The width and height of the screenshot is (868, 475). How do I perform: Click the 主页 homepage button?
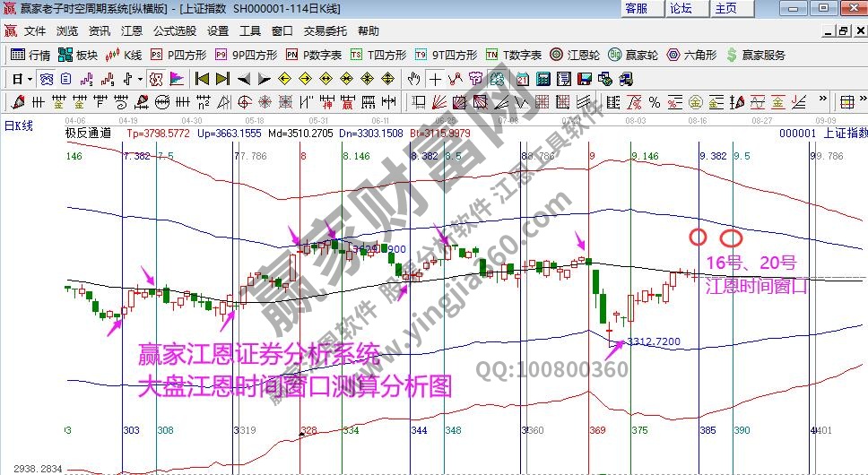(725, 8)
